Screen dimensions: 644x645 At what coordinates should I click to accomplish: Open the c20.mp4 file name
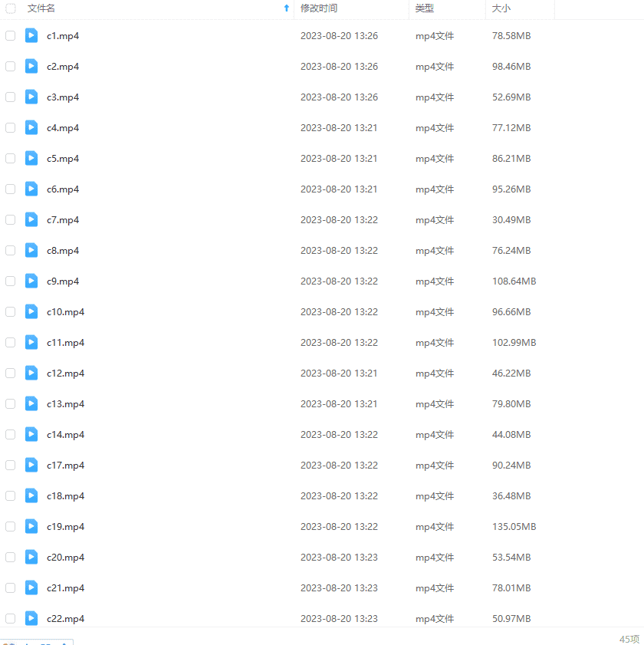tap(65, 558)
